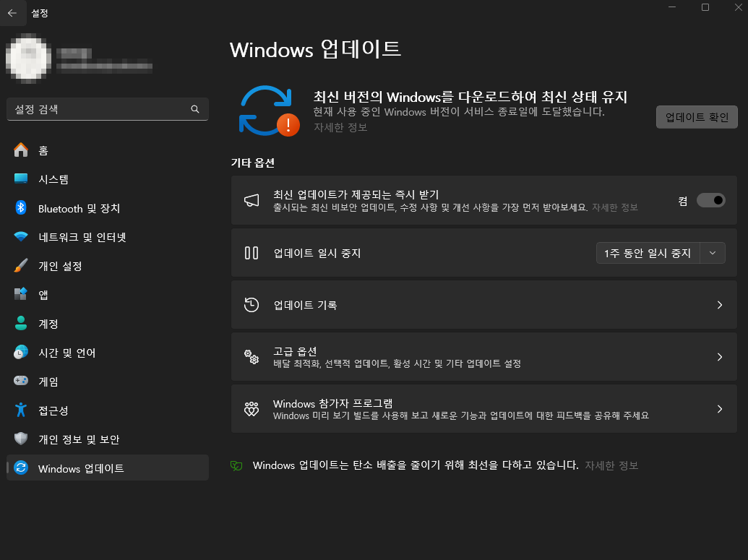Click the Apps (앱) icon in sidebar

pos(21,294)
